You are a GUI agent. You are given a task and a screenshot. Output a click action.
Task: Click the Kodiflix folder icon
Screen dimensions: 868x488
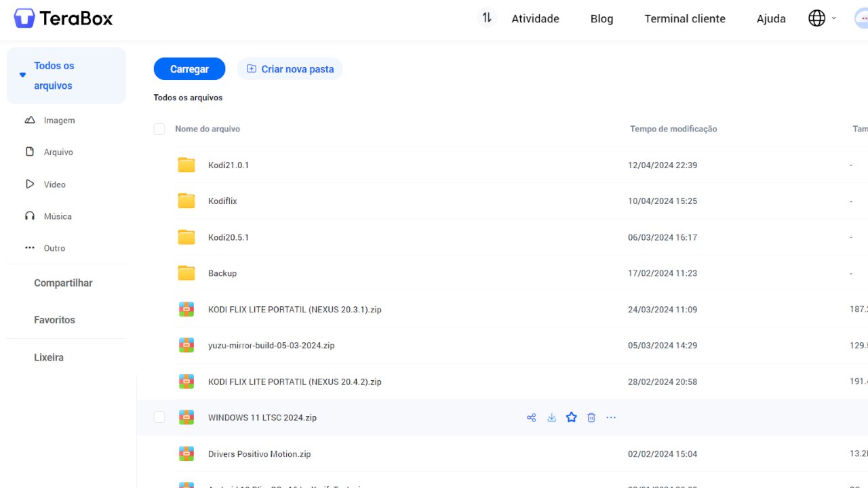[x=186, y=201]
